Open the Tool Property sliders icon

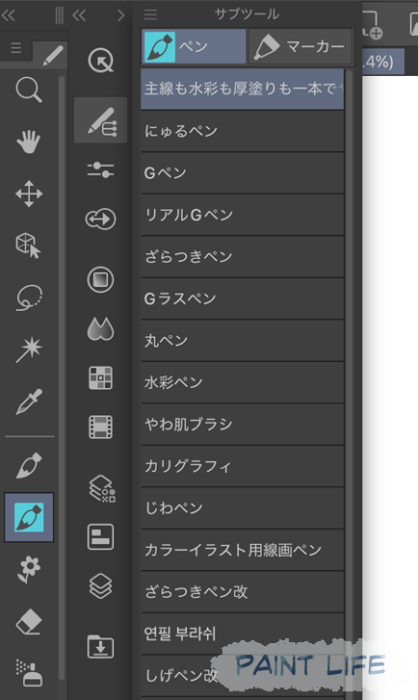[x=100, y=170]
